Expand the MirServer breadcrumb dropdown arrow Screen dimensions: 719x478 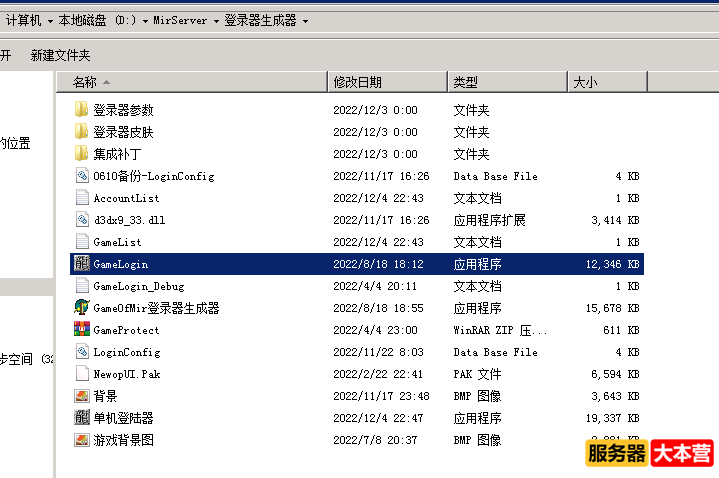tap(216, 21)
